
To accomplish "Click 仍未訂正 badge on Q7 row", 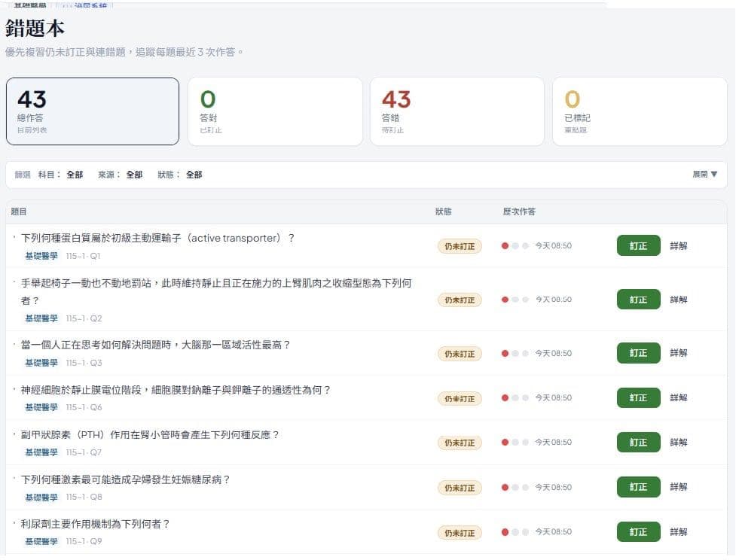I will tap(460, 443).
